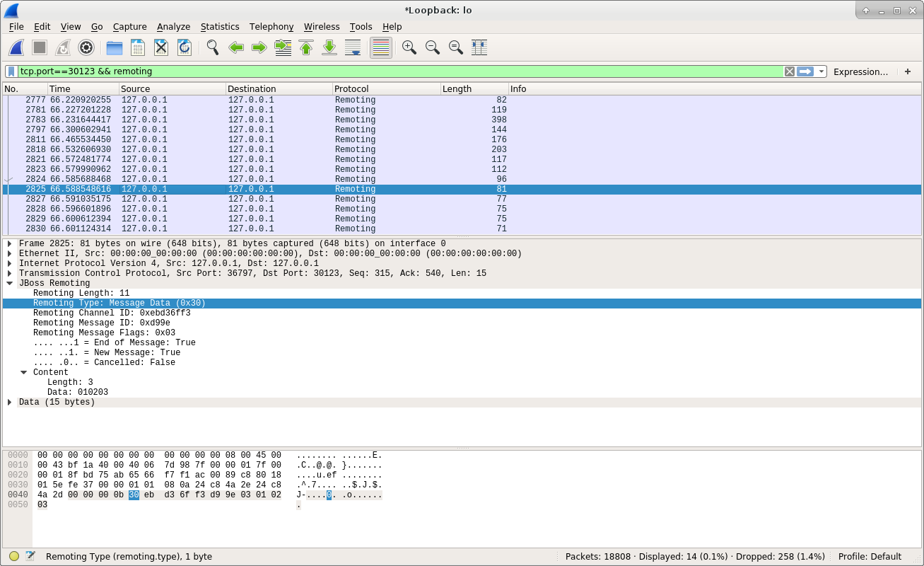Viewport: 924px width, 566px height.
Task: Restart the current capture
Action: click(63, 47)
